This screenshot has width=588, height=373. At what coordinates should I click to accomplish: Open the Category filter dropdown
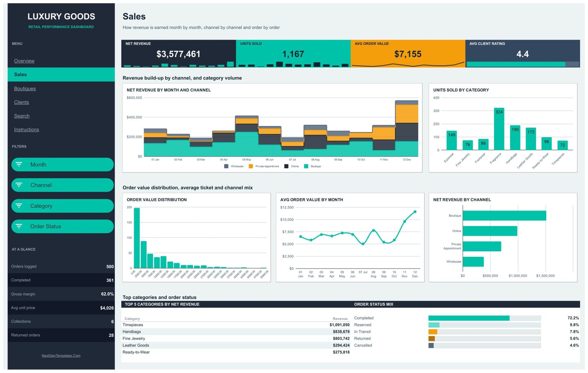click(62, 206)
